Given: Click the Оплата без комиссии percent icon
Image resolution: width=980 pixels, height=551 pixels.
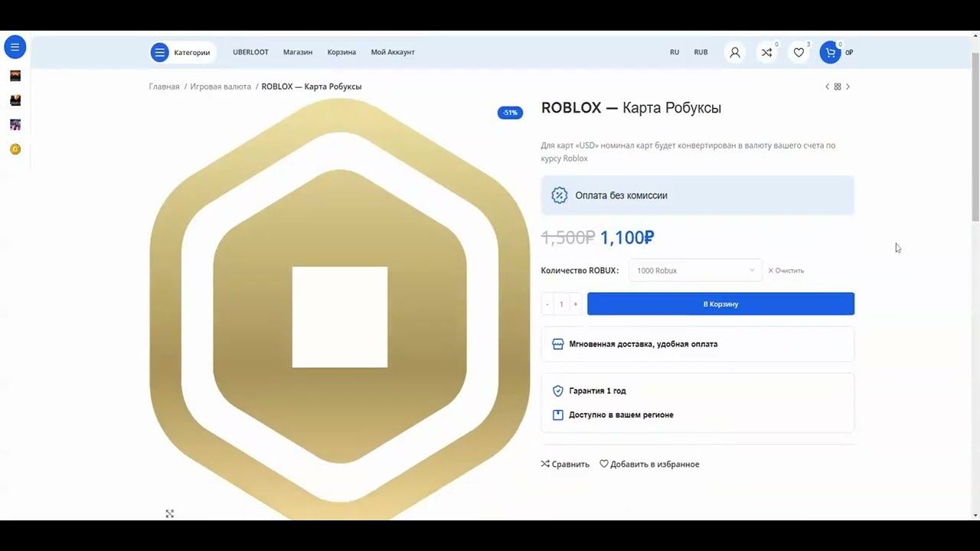Looking at the screenshot, I should [560, 195].
